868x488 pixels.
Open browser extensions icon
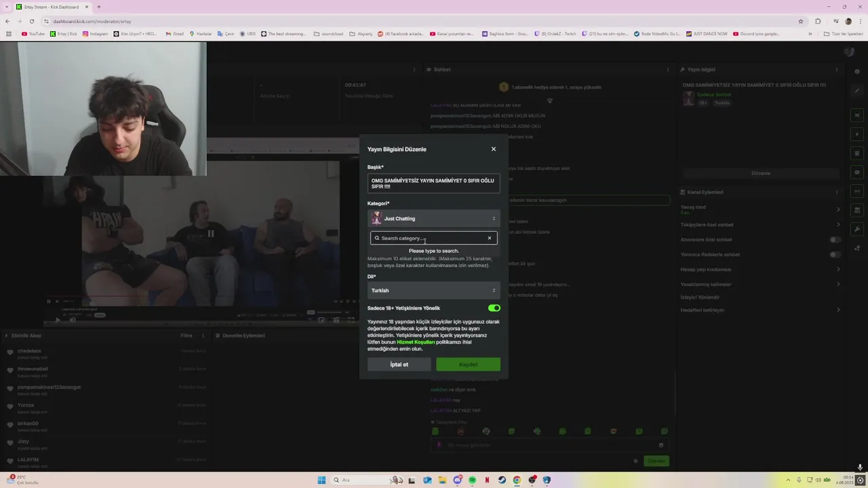pyautogui.click(x=818, y=21)
